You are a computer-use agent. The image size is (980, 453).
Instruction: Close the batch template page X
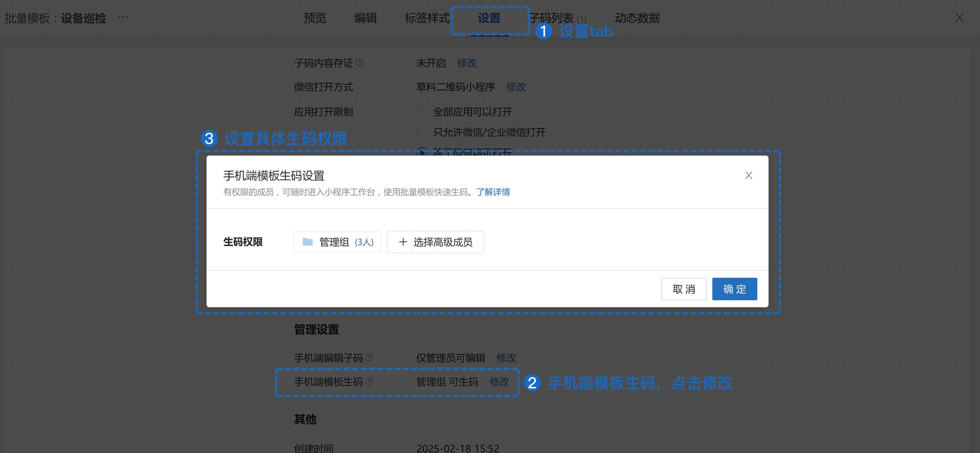click(959, 18)
